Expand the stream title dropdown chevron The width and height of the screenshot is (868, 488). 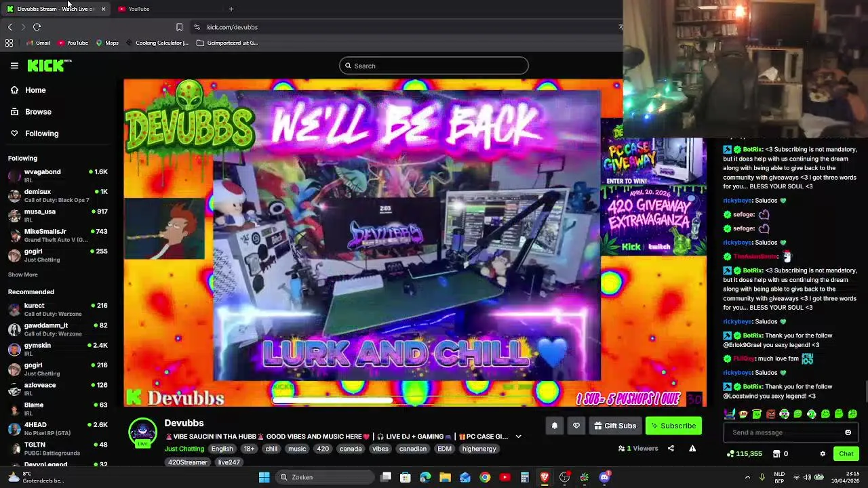(x=518, y=436)
